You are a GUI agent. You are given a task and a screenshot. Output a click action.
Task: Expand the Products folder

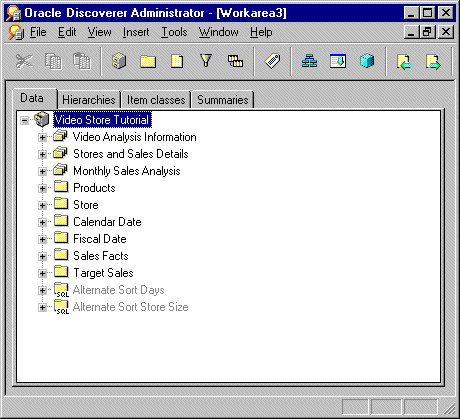(x=42, y=188)
